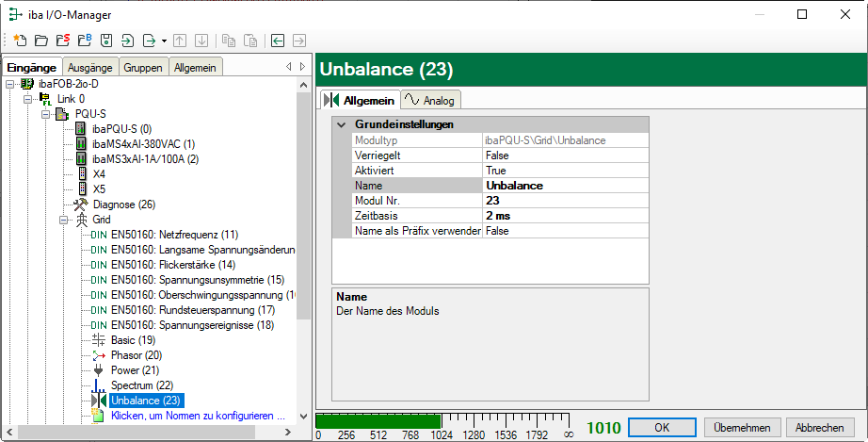Click the save disk toolbar icon

[x=105, y=41]
